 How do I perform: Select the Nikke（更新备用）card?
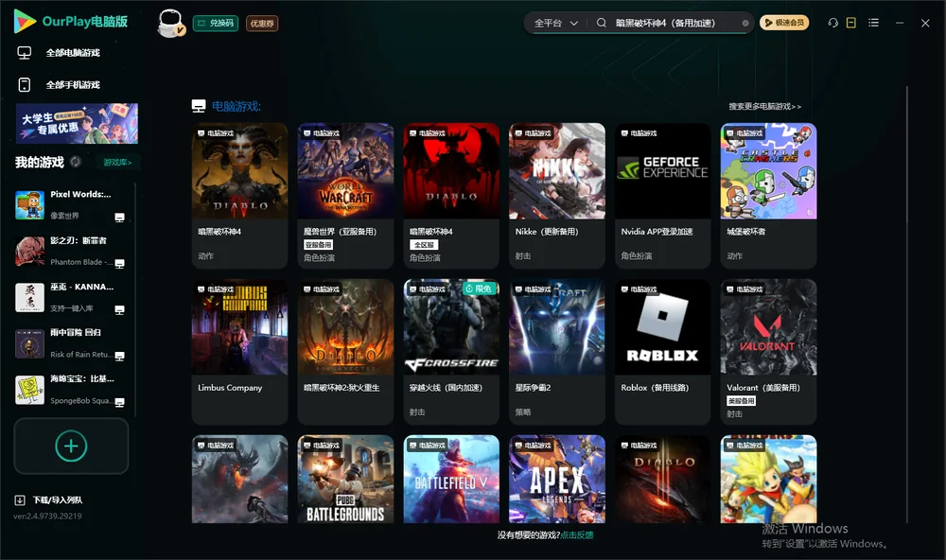(557, 196)
